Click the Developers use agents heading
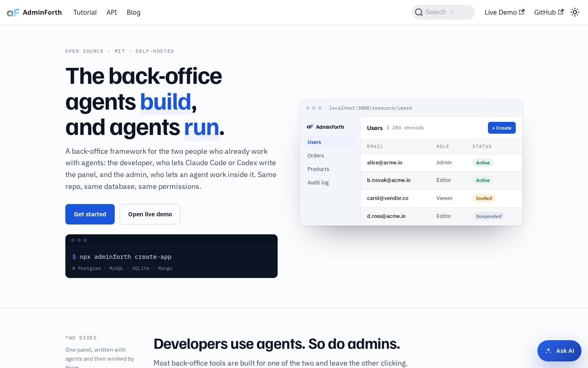 [276, 344]
